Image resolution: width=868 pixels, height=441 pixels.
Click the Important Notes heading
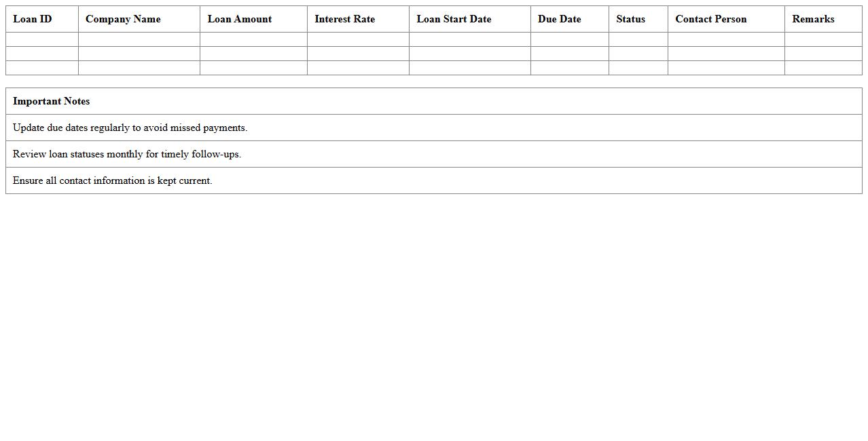52,101
